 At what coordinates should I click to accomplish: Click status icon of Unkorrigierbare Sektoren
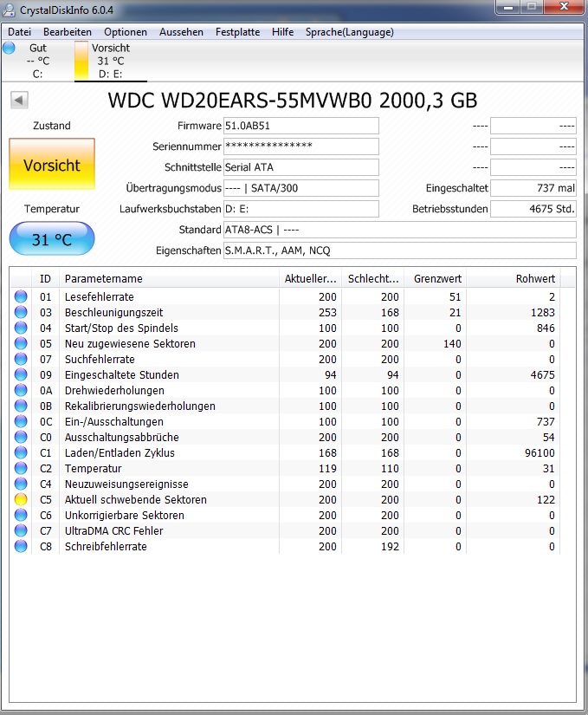[21, 515]
